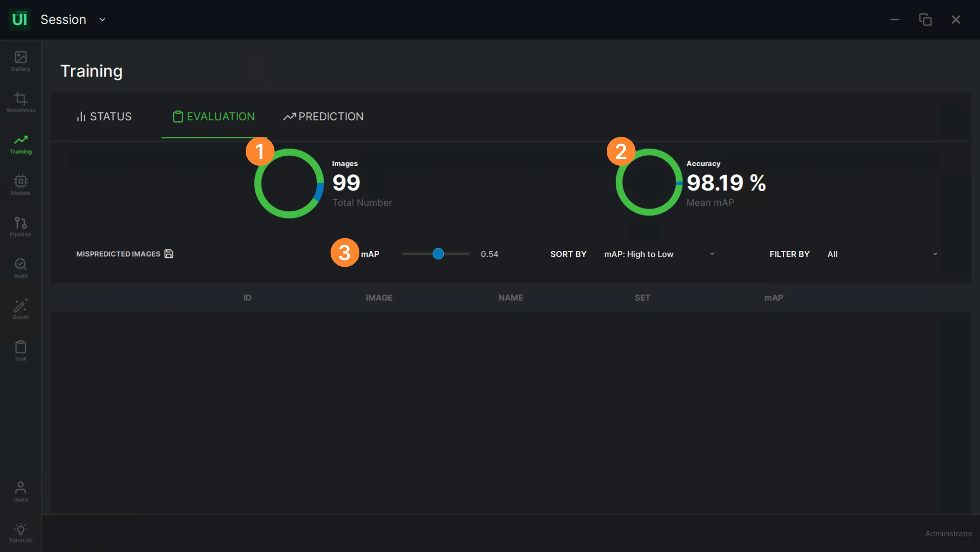Image resolution: width=980 pixels, height=552 pixels.
Task: Open the Pipeline section
Action: pyautogui.click(x=20, y=227)
